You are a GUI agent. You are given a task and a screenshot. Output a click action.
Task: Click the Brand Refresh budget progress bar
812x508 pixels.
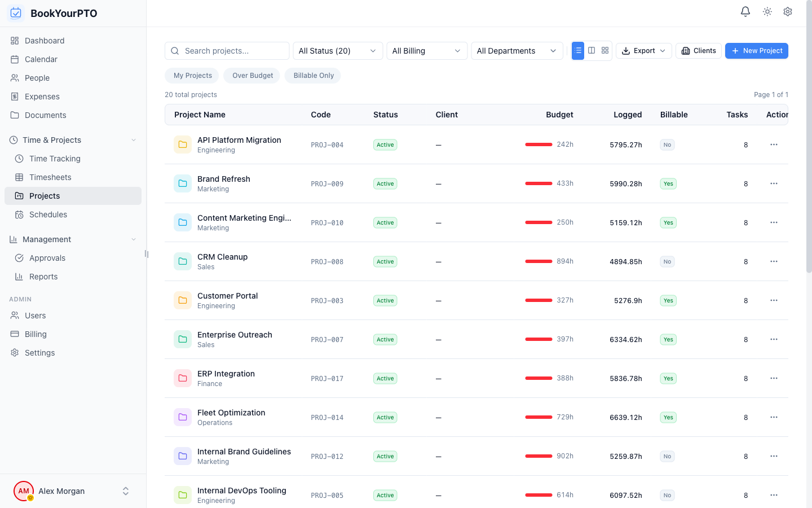[539, 183]
